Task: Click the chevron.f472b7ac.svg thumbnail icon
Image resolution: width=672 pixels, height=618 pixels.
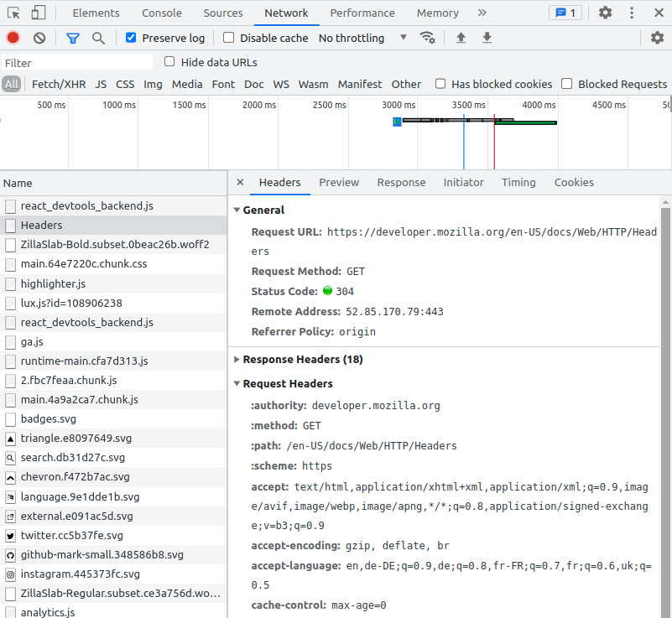Action: [x=10, y=477]
